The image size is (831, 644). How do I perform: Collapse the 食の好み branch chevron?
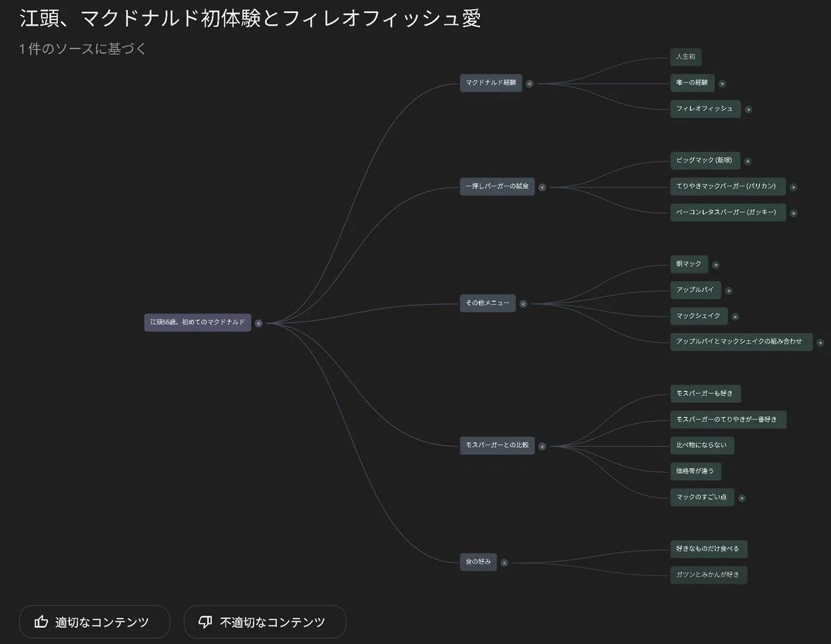click(x=504, y=563)
